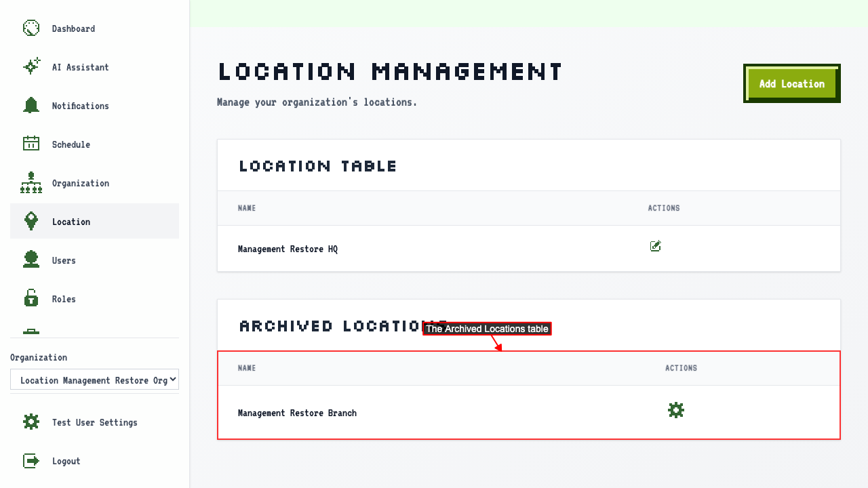Click the Dashboard gauge icon

tap(31, 28)
